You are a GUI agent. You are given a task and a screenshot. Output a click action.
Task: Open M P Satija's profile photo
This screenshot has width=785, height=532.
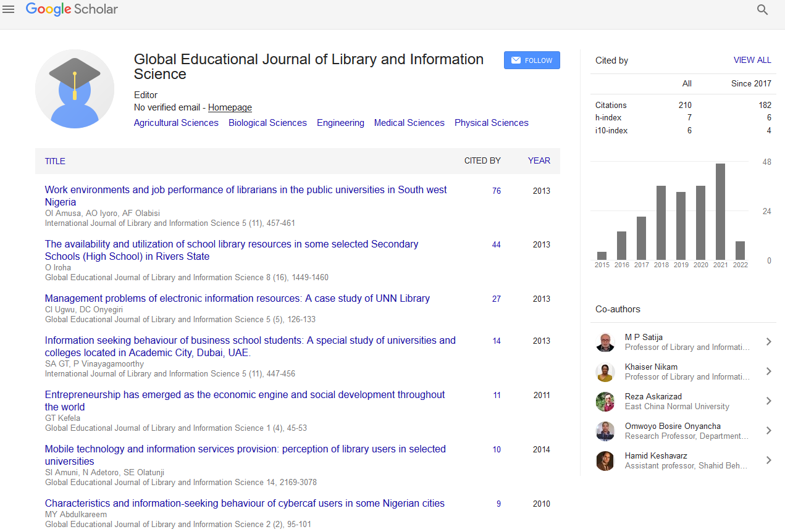[605, 342]
